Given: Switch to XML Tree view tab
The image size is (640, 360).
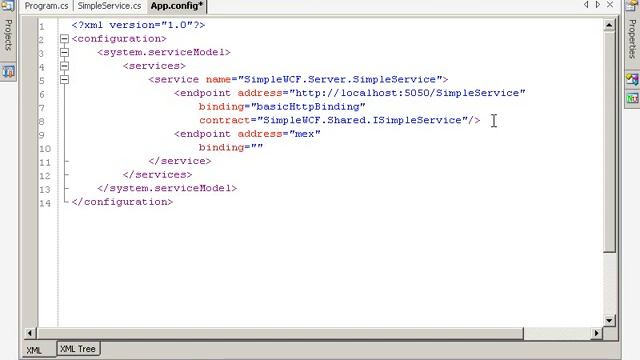Looking at the screenshot, I should 78,349.
